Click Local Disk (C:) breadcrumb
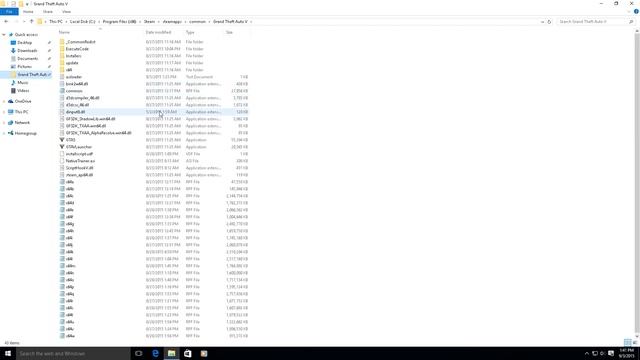640x360 pixels. [82, 22]
